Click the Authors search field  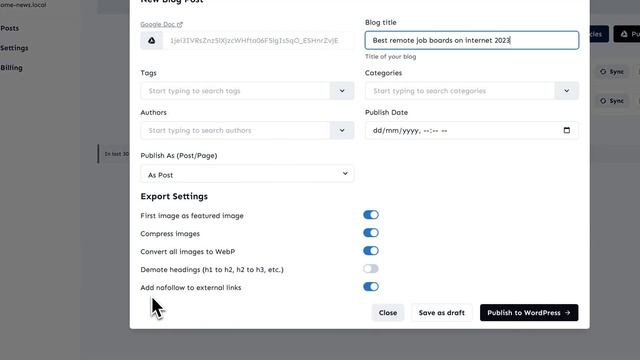click(x=236, y=130)
